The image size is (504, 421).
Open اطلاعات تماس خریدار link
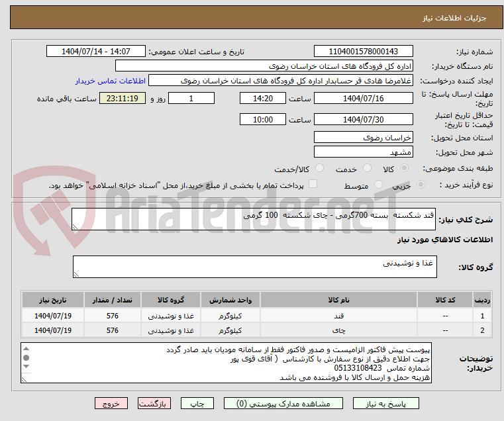(x=111, y=81)
